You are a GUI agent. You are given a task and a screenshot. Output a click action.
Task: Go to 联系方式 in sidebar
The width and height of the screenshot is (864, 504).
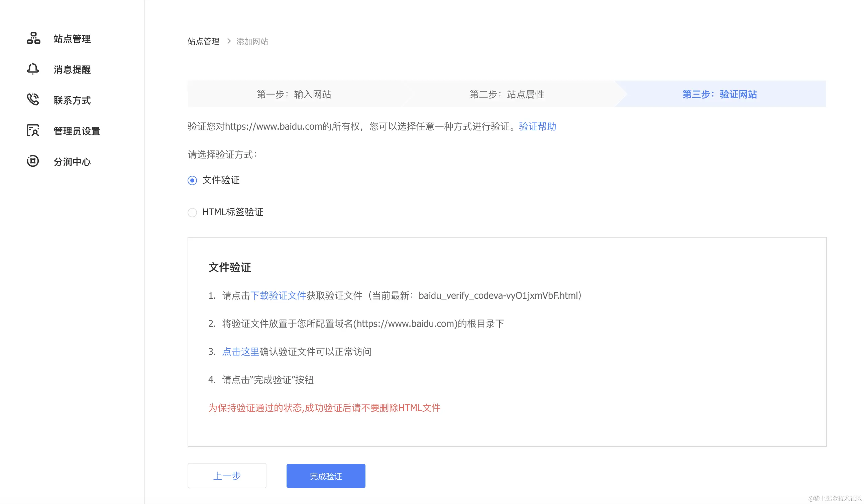coord(72,100)
